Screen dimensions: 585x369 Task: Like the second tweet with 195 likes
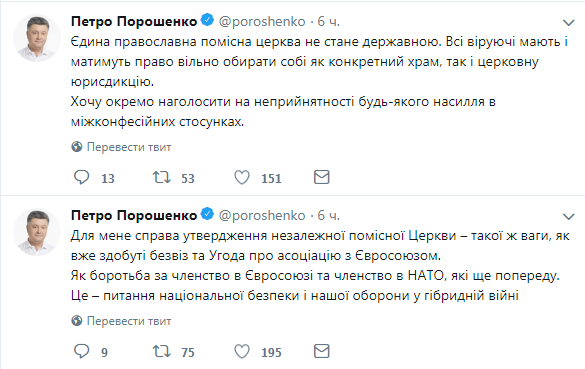click(242, 351)
